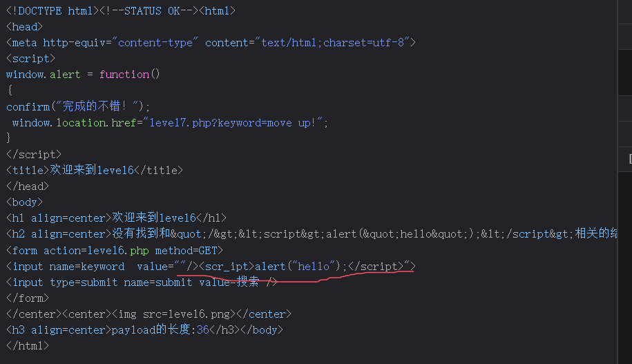Click the opening <body> tag
The width and height of the screenshot is (632, 364).
25,202
